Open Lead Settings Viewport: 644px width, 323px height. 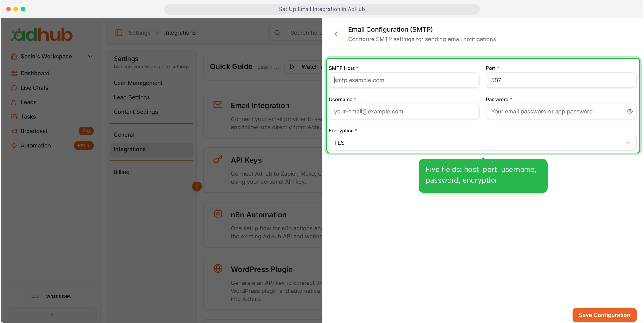tap(132, 97)
